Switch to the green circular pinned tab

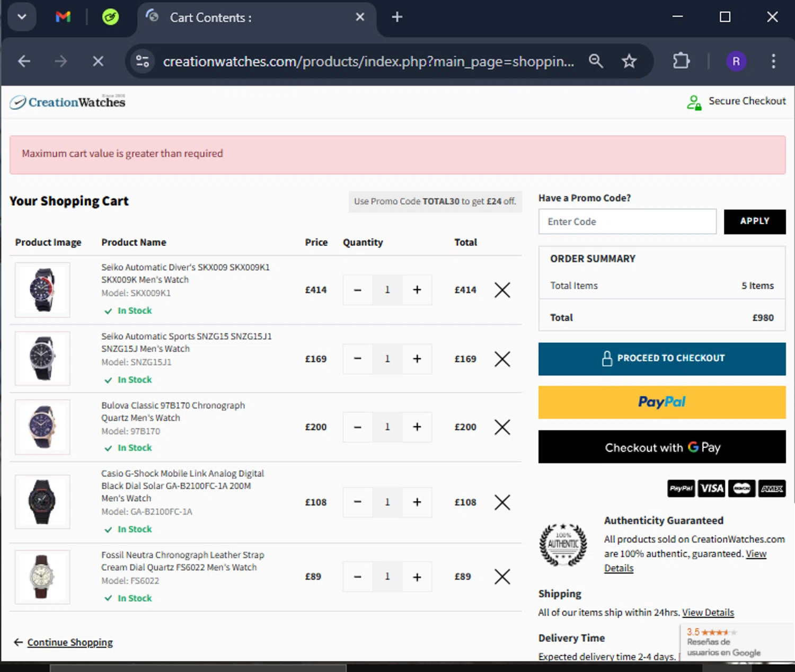pyautogui.click(x=110, y=17)
